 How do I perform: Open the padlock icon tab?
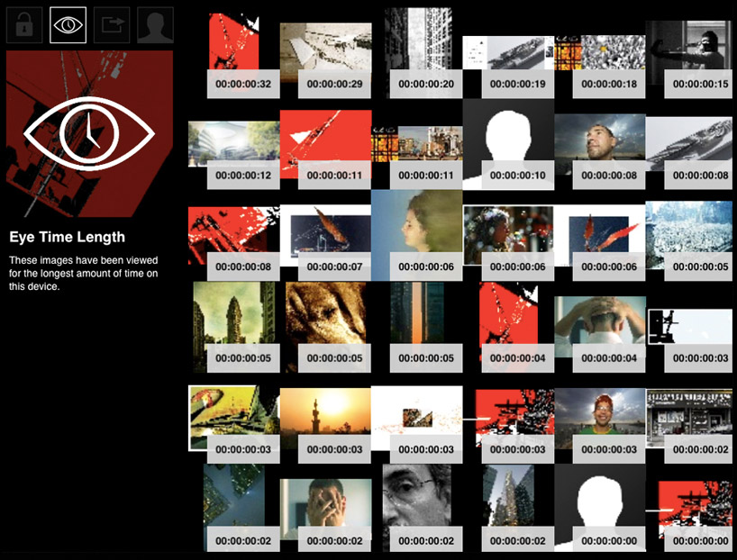click(x=24, y=25)
